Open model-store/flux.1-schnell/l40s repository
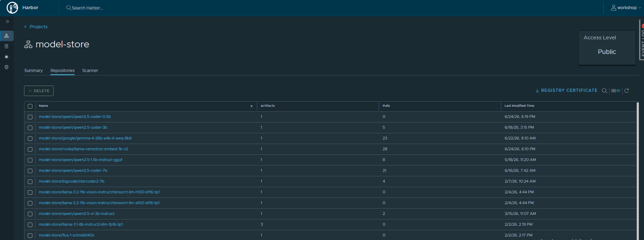 pos(66,236)
